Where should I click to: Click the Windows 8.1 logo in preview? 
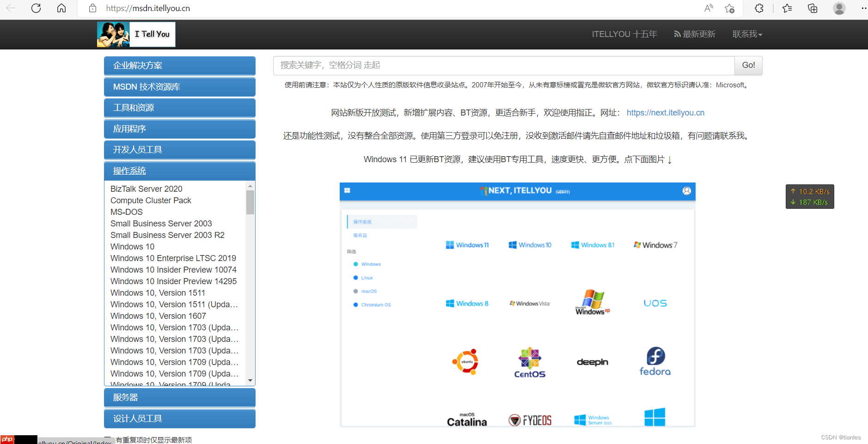tap(593, 245)
